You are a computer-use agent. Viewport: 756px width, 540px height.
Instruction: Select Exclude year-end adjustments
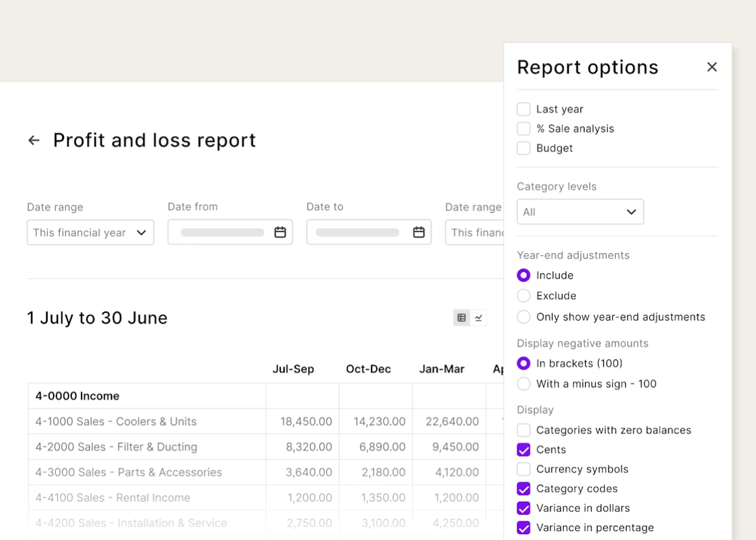[524, 295]
